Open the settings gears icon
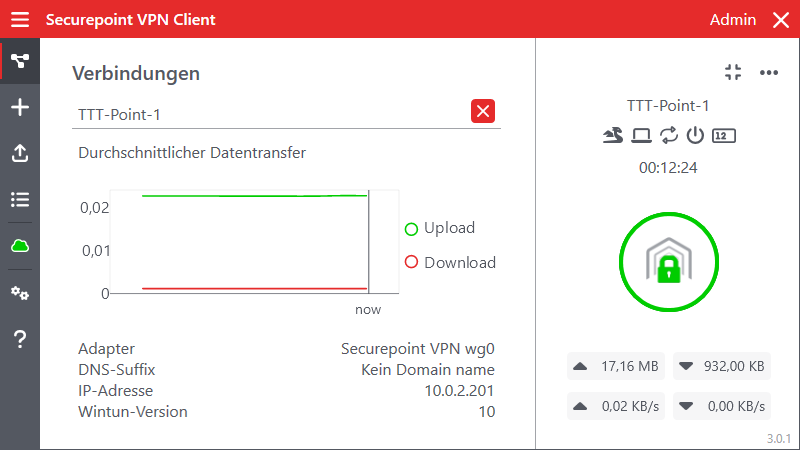Viewport: 800px width, 450px height. point(20,293)
